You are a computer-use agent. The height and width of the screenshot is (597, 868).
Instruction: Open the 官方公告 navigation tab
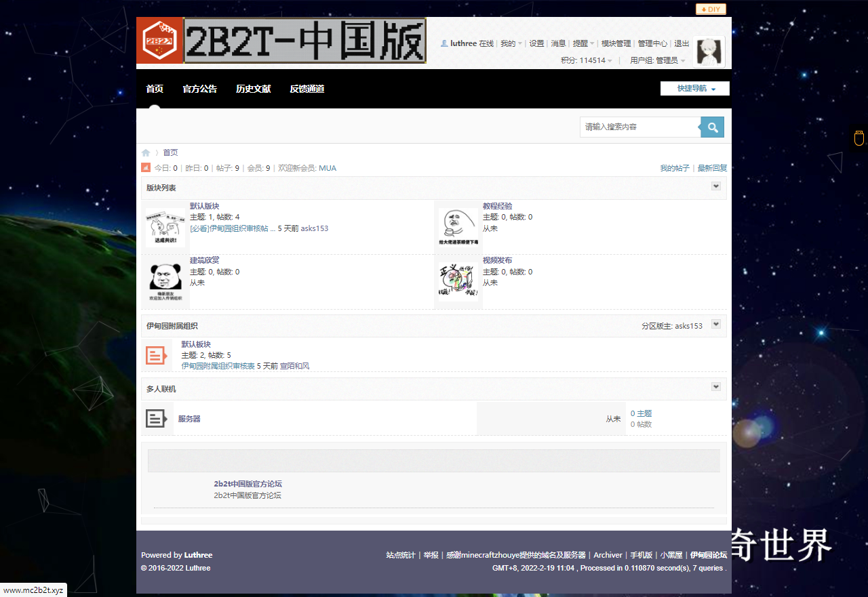click(x=200, y=89)
